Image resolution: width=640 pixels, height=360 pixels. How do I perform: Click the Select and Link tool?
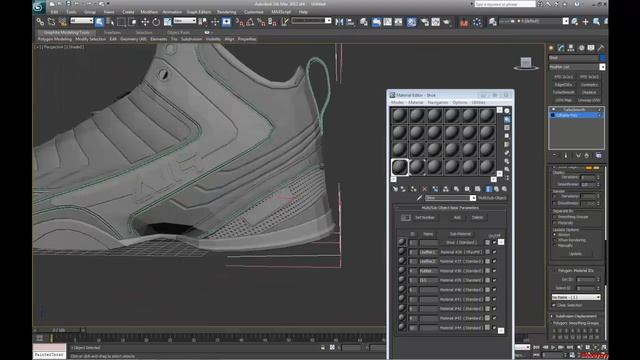[x=40, y=22]
